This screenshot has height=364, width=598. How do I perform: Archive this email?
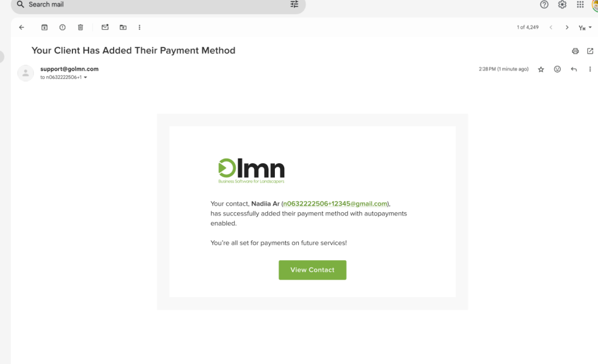[44, 27]
